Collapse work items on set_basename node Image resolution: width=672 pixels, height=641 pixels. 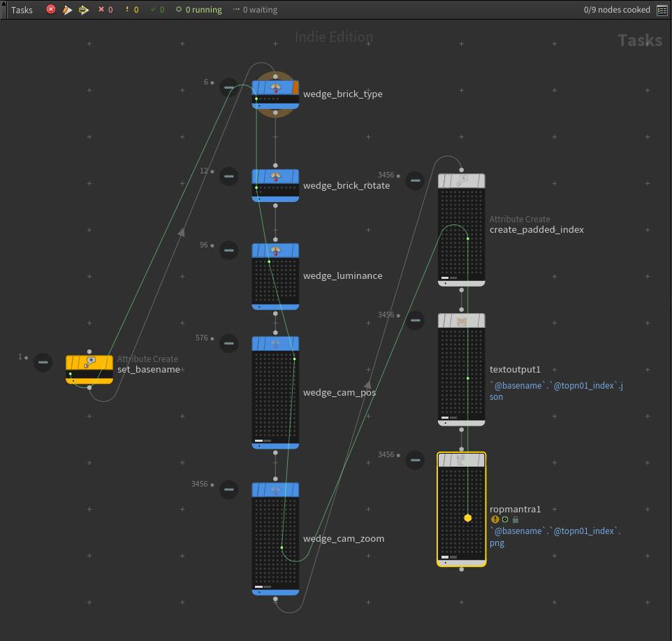pos(43,362)
